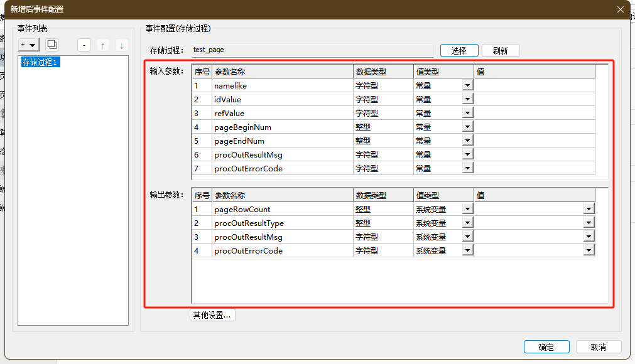Close the 新增后事件配置 dialog
Image resolution: width=635 pixels, height=364 pixels.
[x=621, y=9]
